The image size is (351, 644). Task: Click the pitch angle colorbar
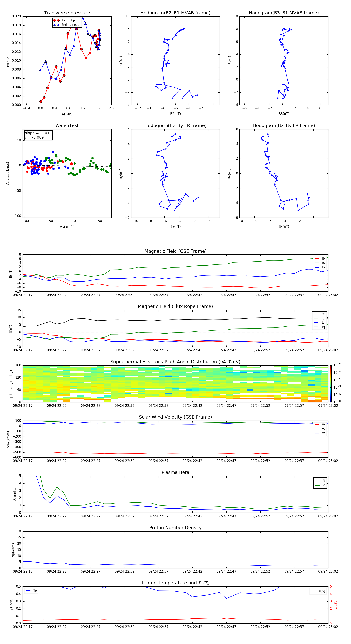click(x=331, y=383)
